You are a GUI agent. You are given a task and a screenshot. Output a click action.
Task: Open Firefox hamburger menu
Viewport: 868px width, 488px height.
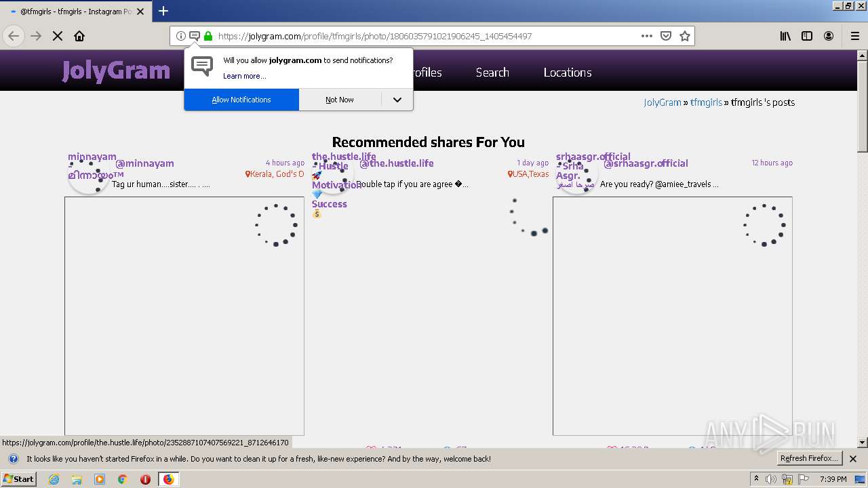(855, 36)
